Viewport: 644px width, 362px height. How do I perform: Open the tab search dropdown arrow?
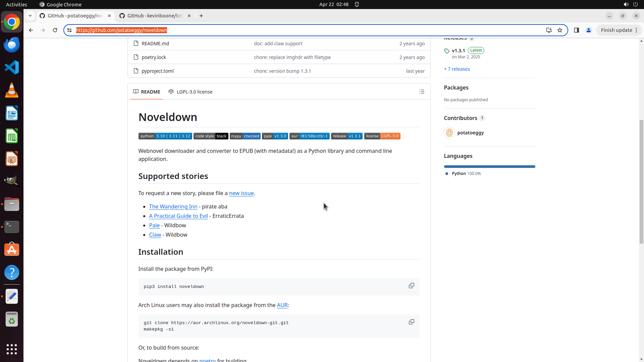(30, 16)
